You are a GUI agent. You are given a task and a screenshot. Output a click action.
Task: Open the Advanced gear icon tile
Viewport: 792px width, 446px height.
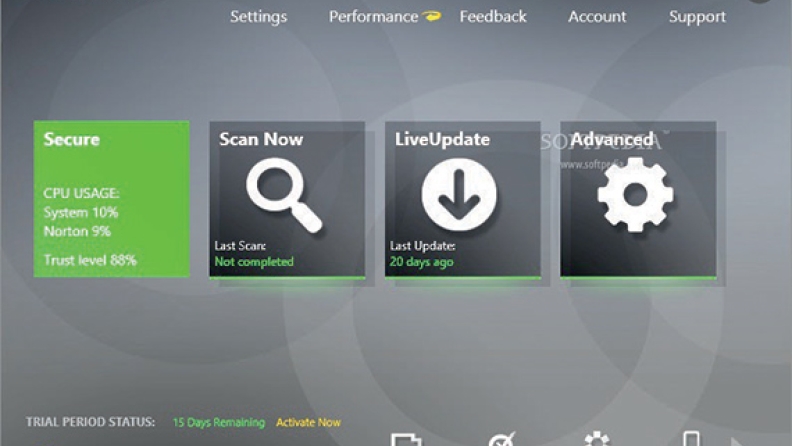coord(635,194)
